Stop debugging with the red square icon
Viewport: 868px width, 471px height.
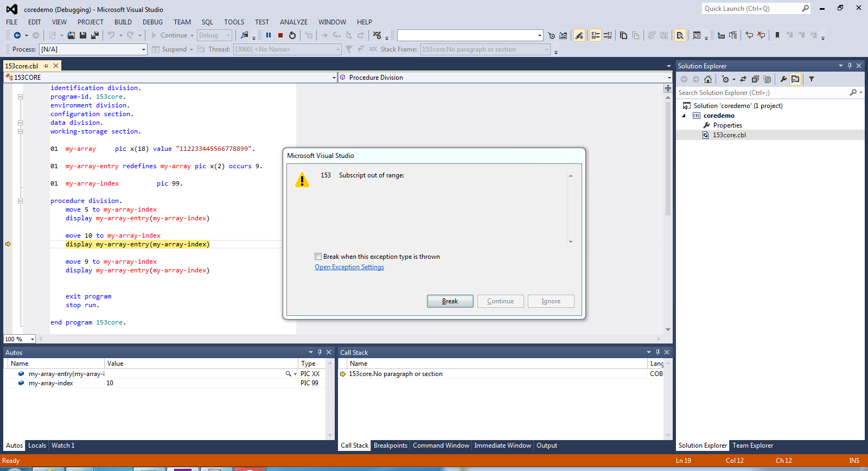[280, 35]
